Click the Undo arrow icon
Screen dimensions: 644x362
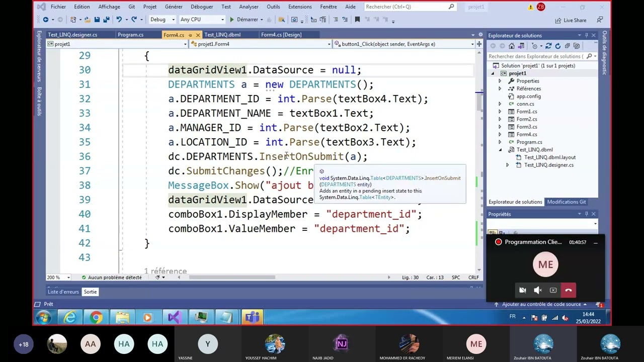pyautogui.click(x=119, y=20)
